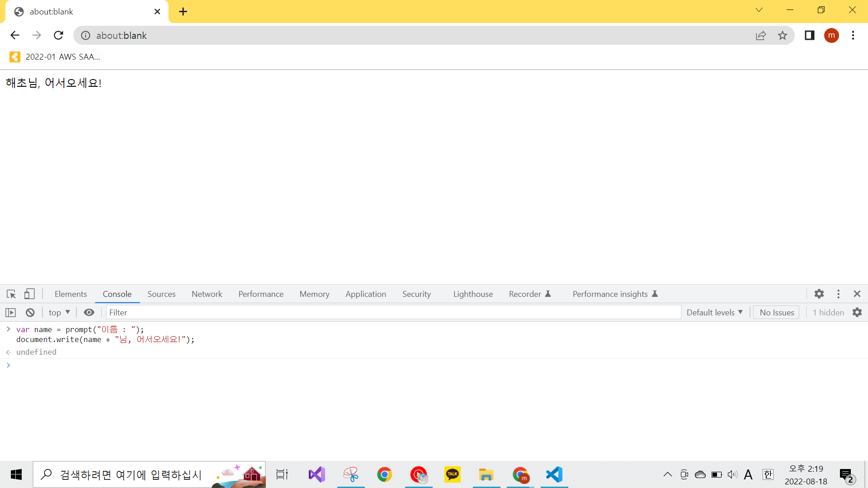Reload the page
868x488 pixels.
[58, 36]
